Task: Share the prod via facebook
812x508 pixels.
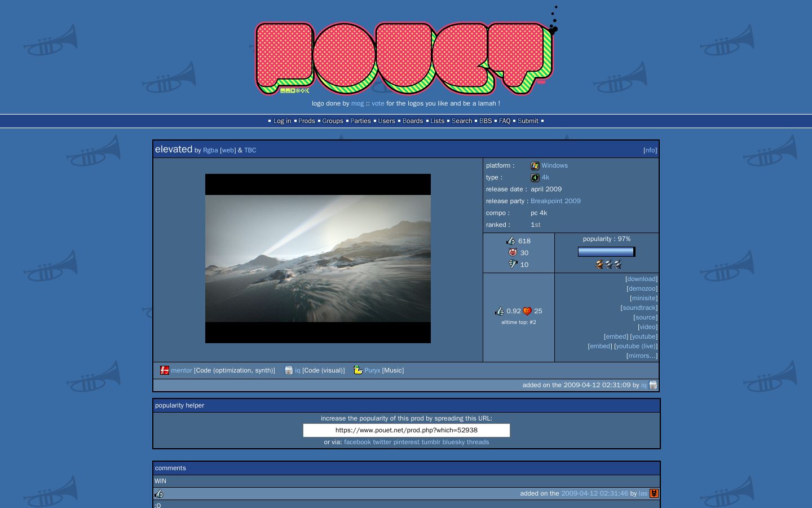Action: [x=358, y=442]
